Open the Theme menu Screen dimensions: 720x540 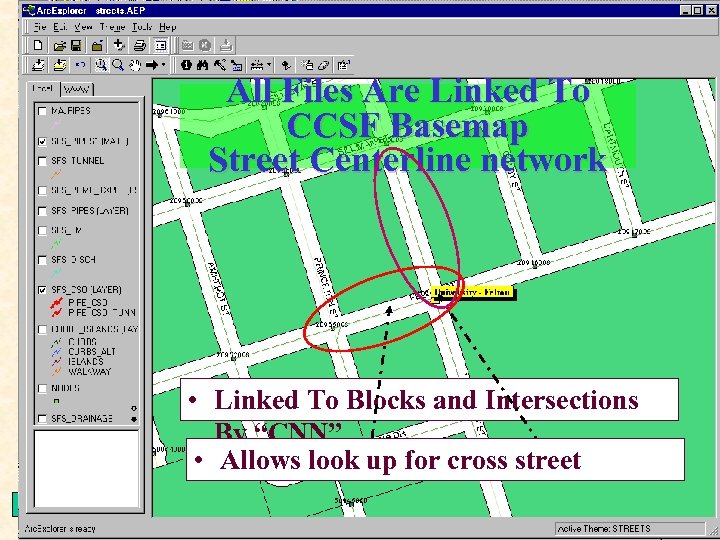[x=112, y=27]
